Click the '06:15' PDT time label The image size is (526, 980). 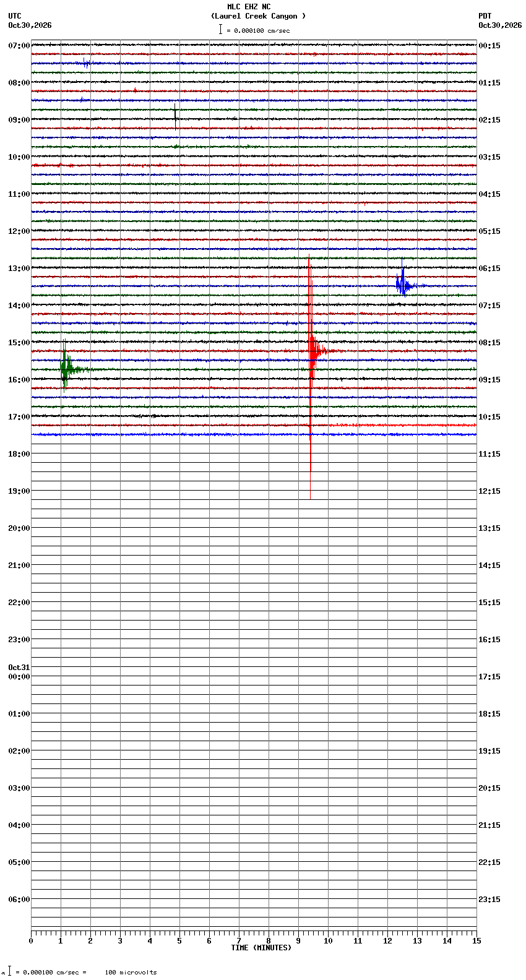489,269
